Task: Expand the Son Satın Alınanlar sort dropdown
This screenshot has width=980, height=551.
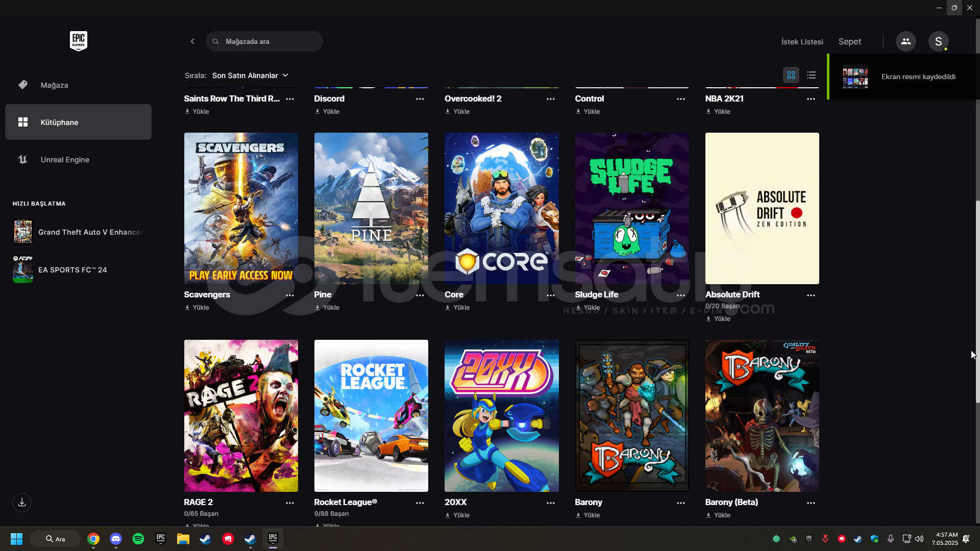Action: (250, 76)
